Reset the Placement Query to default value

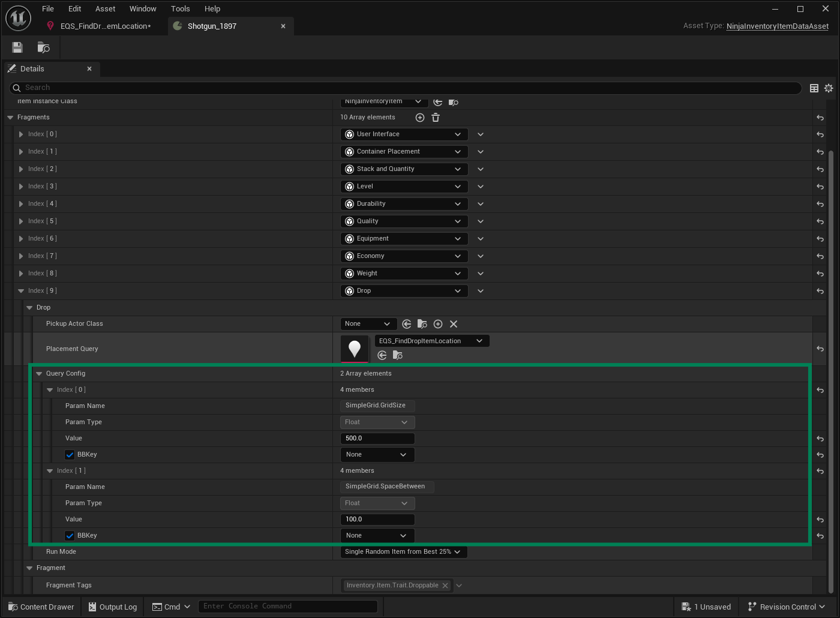pyautogui.click(x=820, y=349)
